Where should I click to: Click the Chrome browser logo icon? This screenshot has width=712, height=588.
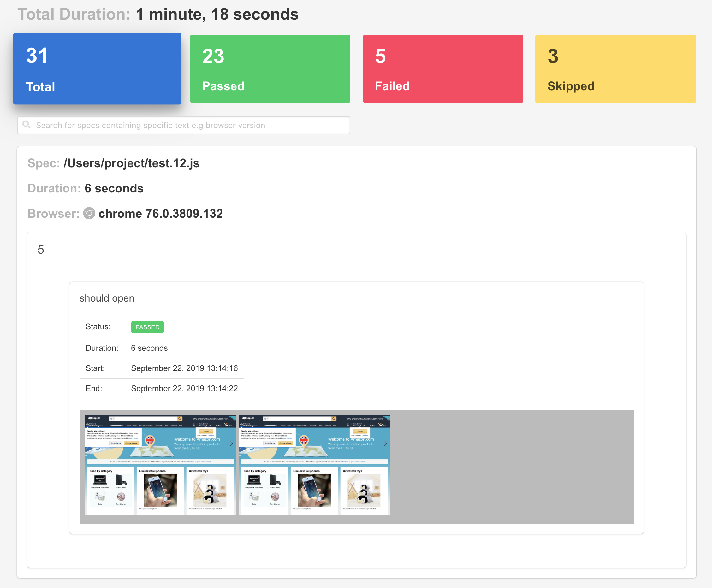[89, 213]
